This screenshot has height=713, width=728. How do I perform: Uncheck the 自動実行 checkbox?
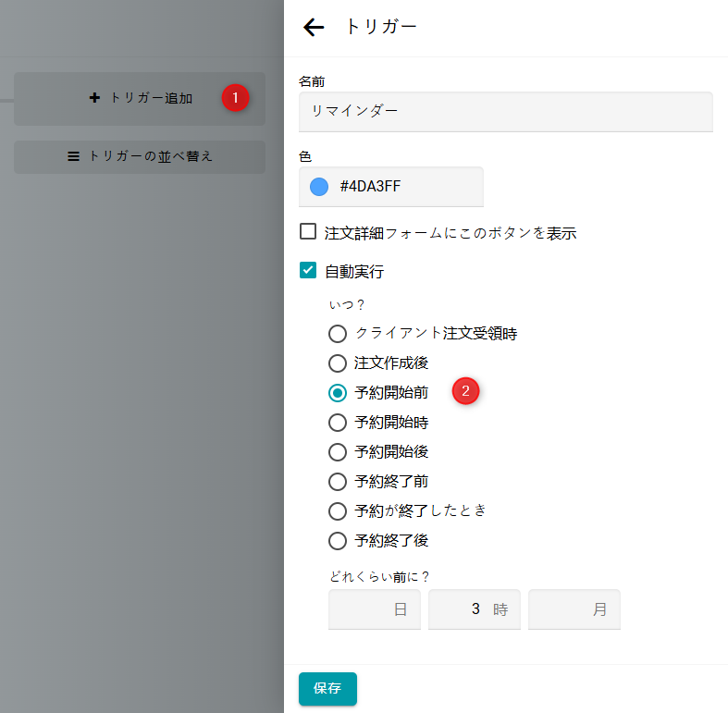click(x=308, y=271)
